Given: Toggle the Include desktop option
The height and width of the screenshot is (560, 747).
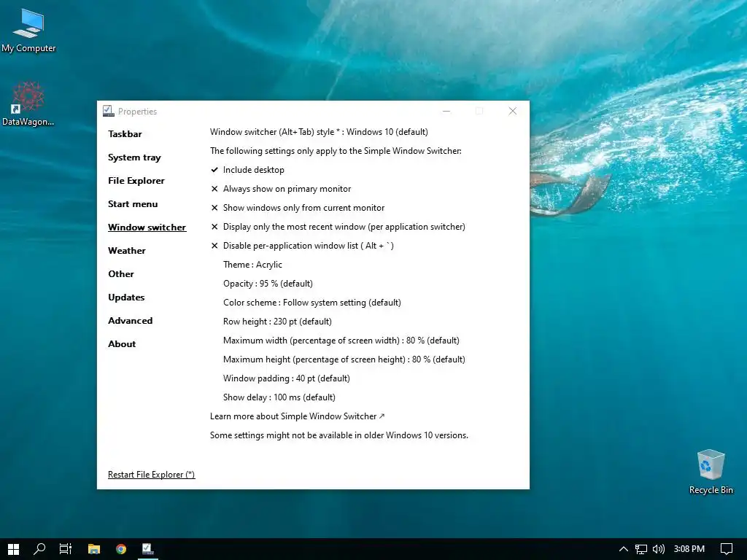Looking at the screenshot, I should (248, 170).
